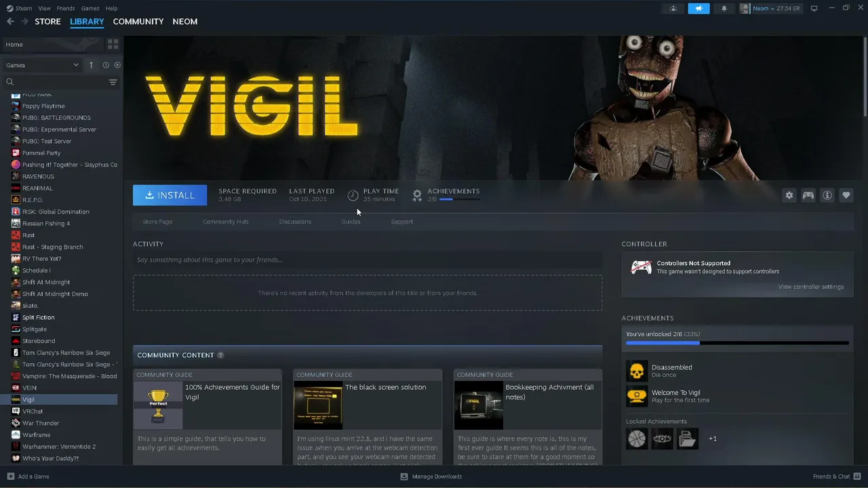Image resolution: width=868 pixels, height=488 pixels.
Task: Open the Friends menu
Action: pyautogui.click(x=66, y=8)
